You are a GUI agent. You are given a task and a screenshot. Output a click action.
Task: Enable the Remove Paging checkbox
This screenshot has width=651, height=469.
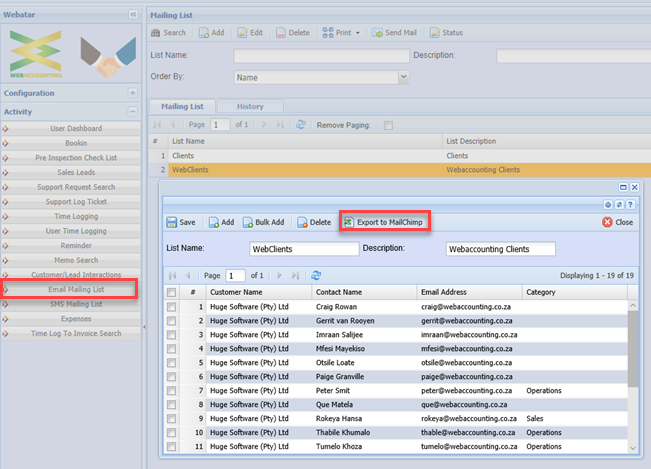point(389,125)
